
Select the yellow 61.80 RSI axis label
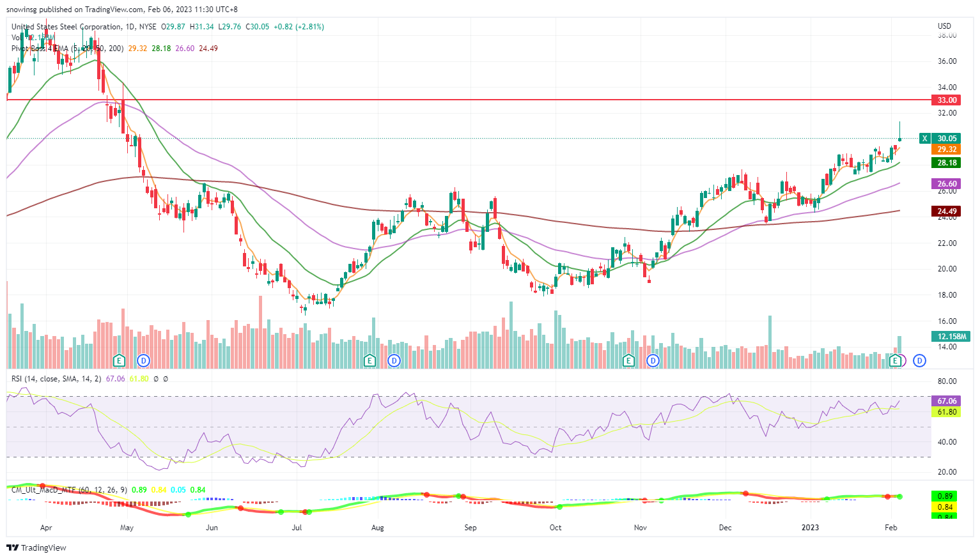[x=947, y=412]
